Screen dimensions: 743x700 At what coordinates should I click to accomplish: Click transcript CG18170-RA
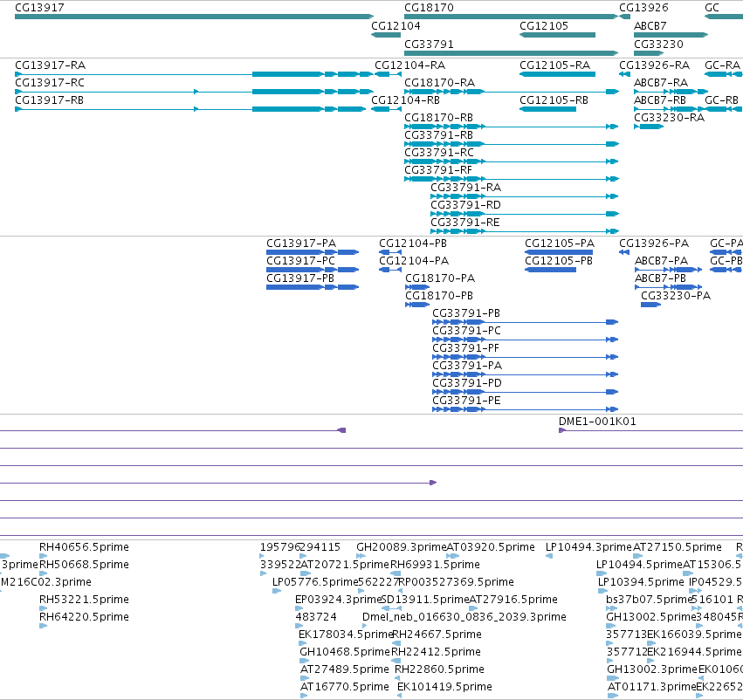[x=512, y=92]
